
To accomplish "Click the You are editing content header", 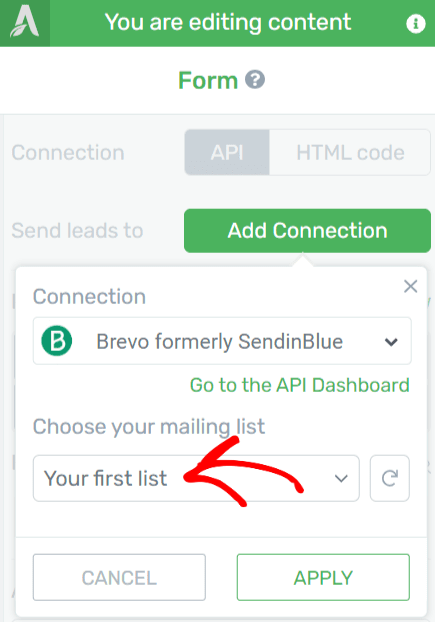I will (x=228, y=22).
